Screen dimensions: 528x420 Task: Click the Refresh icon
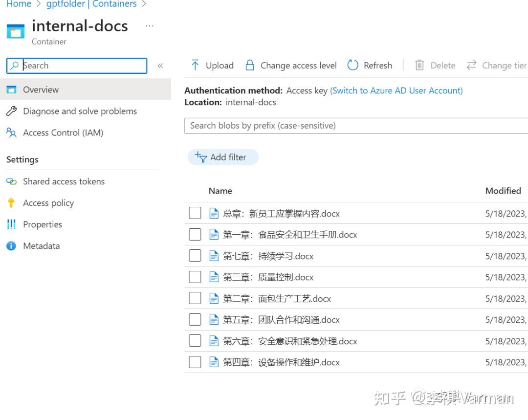(x=353, y=65)
